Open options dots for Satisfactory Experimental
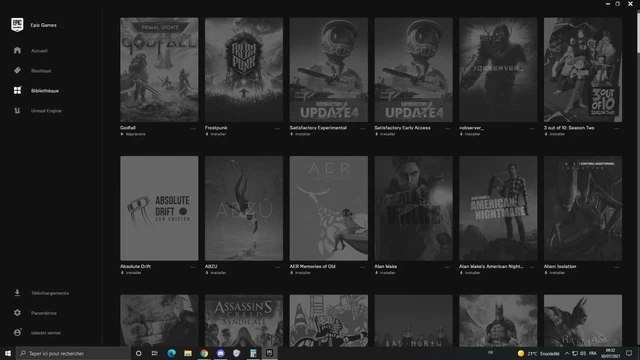The image size is (640, 360). coord(362,128)
